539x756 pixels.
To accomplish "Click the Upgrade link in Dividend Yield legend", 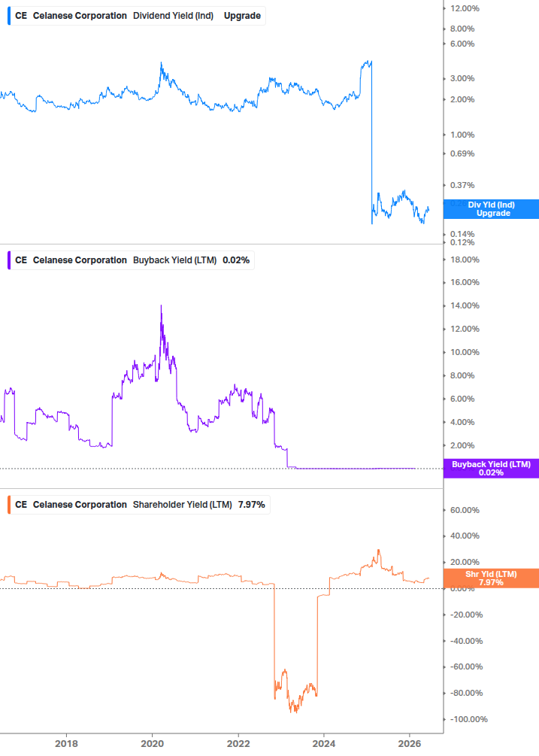I will 242,16.
